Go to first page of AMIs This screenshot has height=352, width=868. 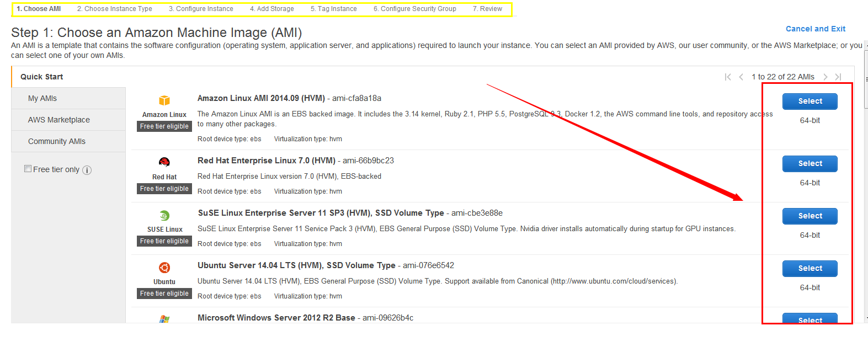[728, 77]
